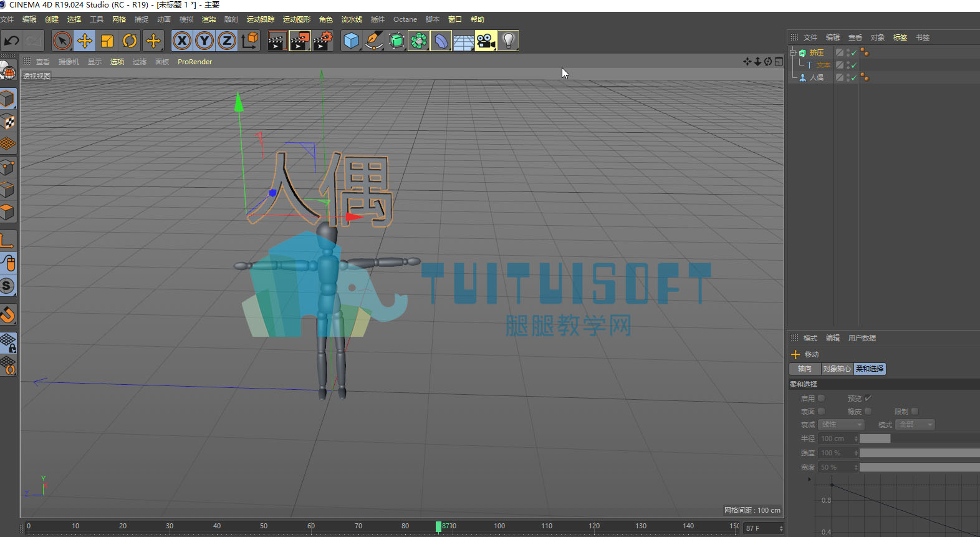The height and width of the screenshot is (537, 980).
Task: Click the current frame field showing 87 F
Action: pos(764,528)
